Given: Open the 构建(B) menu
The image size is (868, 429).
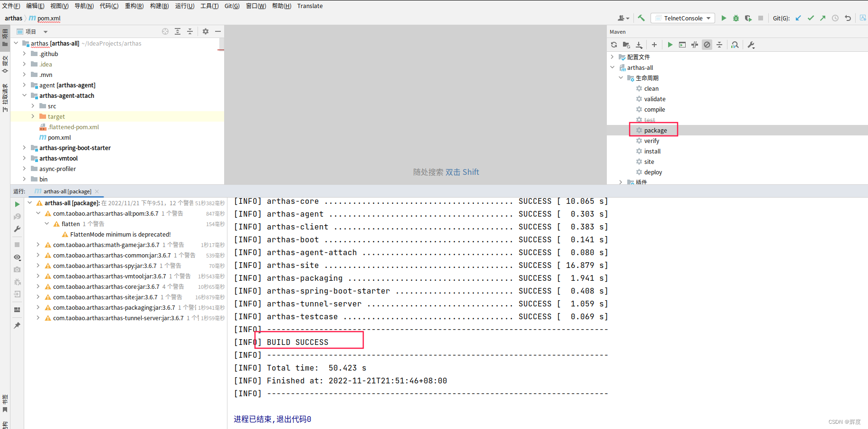Looking at the screenshot, I should tap(159, 6).
